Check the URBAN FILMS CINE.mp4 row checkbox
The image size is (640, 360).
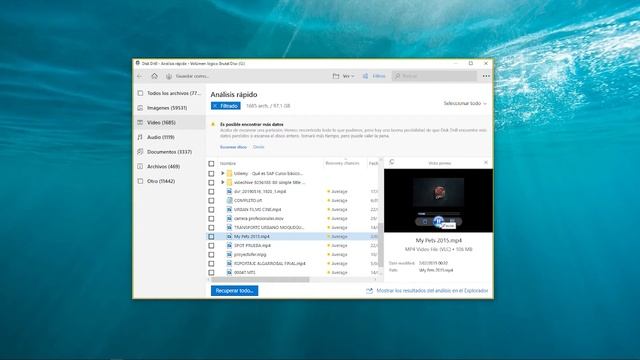(x=211, y=209)
